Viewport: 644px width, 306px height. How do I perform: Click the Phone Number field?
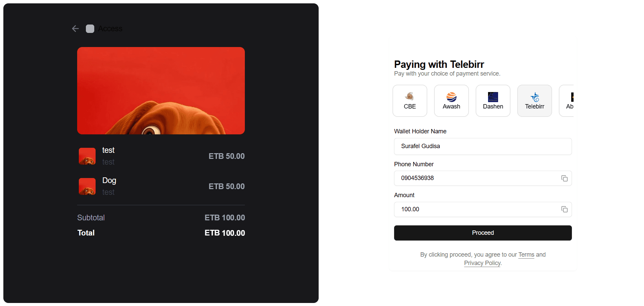pos(476,178)
